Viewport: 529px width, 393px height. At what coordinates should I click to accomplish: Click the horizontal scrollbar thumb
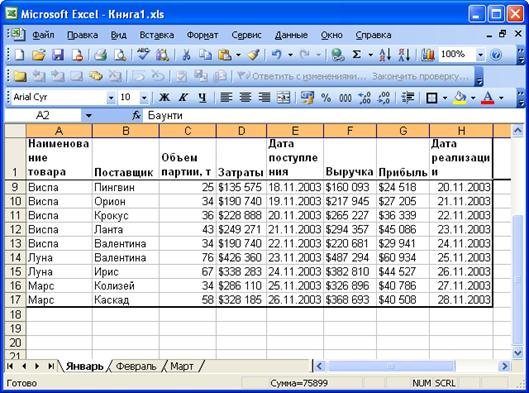[x=391, y=366]
